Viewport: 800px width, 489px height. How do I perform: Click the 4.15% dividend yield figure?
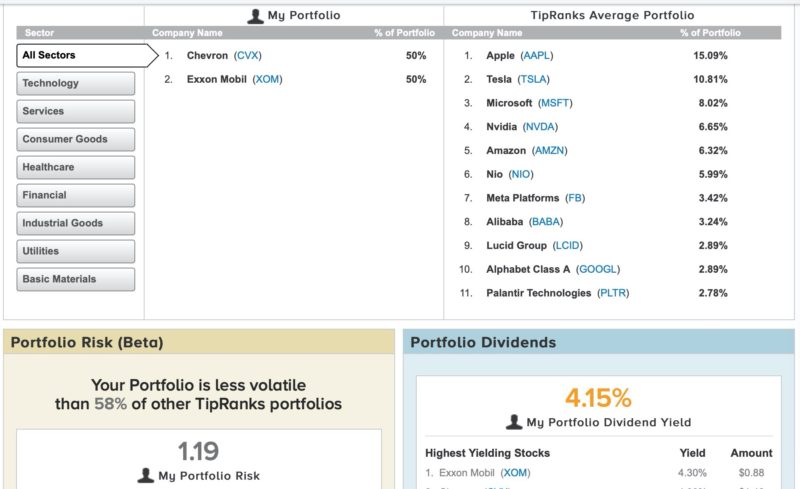[598, 398]
